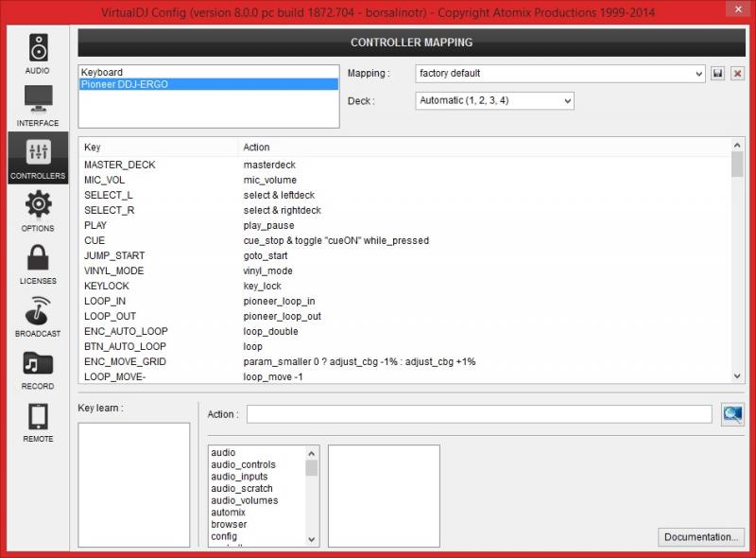
Task: Click the loop_double action cell
Action: [270, 332]
